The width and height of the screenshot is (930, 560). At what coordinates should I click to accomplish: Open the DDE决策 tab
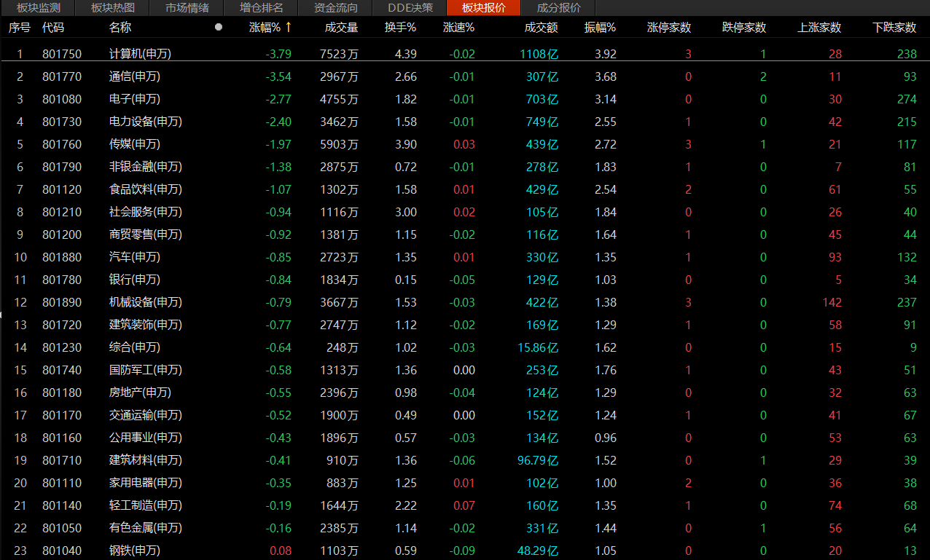(410, 8)
